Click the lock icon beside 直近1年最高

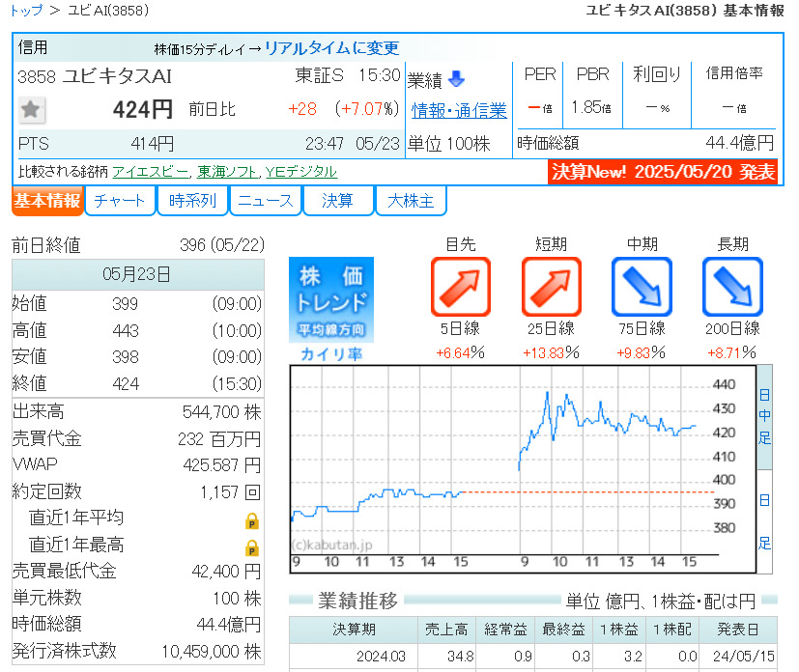pyautogui.click(x=252, y=548)
